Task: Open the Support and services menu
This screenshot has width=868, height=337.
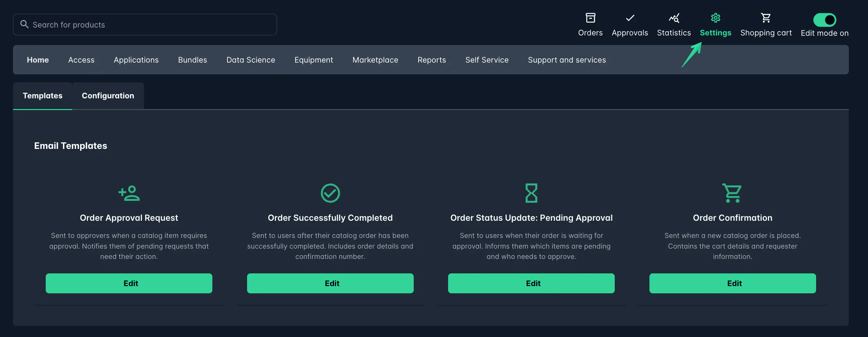Action: [x=567, y=60]
